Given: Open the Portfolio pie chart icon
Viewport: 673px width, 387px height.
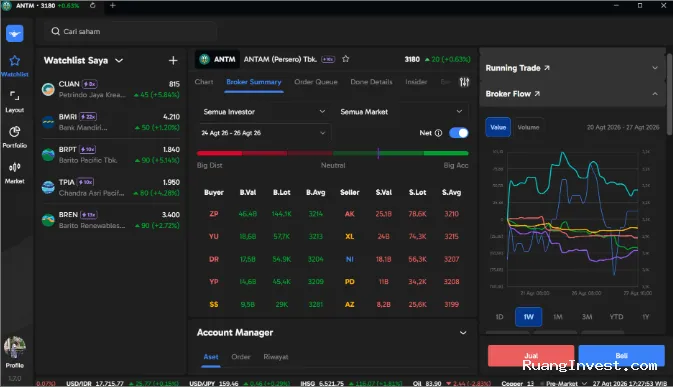Looking at the screenshot, I should pos(15,131).
